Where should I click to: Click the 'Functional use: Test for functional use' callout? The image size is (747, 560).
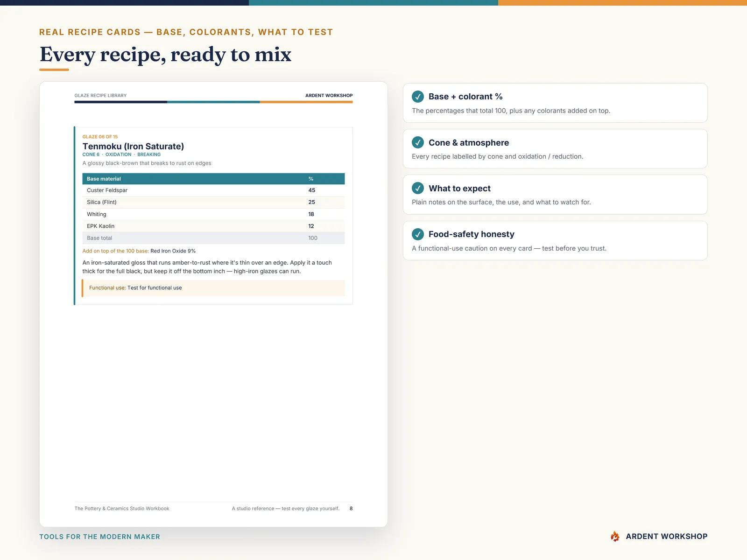(x=213, y=288)
